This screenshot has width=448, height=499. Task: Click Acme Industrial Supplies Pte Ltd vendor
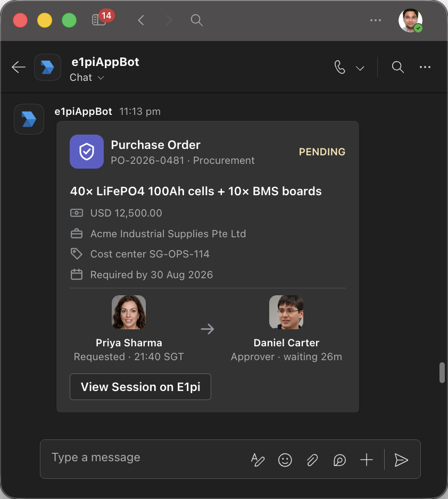[x=168, y=234]
